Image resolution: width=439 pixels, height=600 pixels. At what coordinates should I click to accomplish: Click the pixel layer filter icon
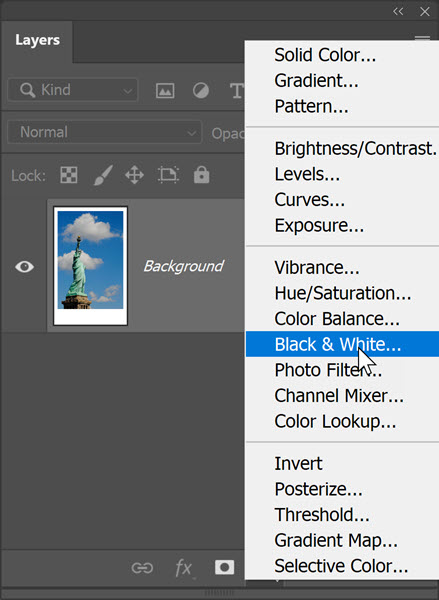(x=165, y=90)
